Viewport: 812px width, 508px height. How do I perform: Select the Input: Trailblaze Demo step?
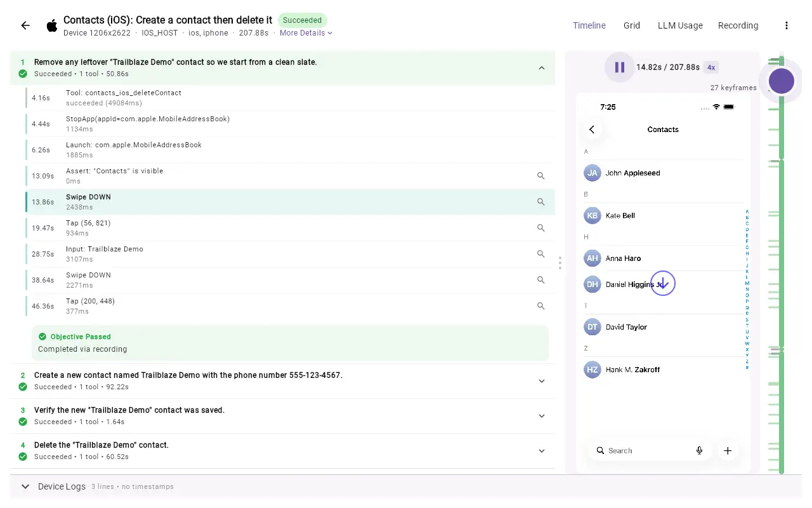pos(290,254)
